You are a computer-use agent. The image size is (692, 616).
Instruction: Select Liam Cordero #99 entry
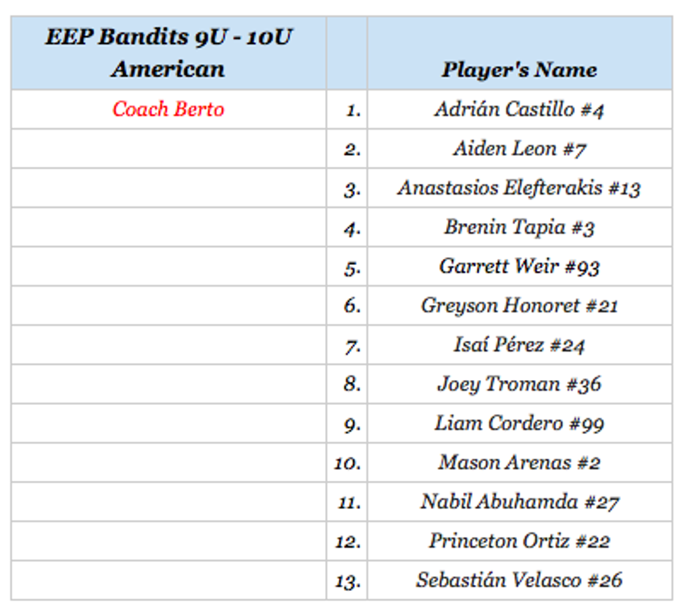pyautogui.click(x=519, y=423)
